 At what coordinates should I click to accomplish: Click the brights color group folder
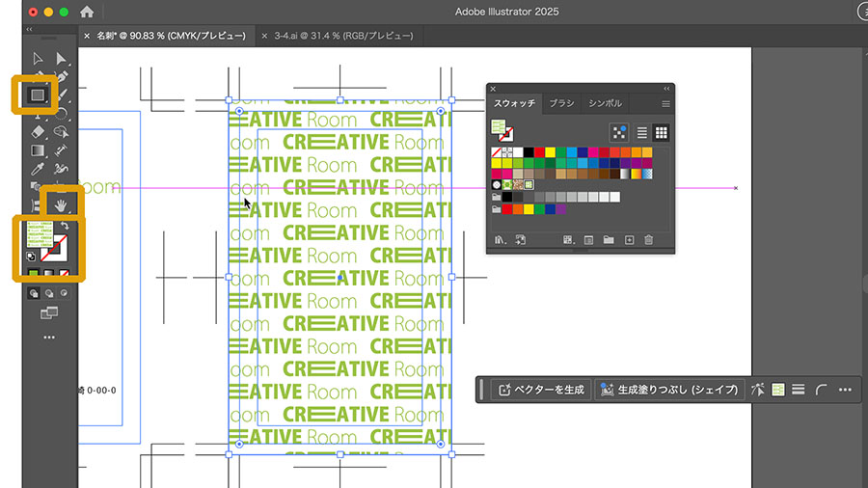click(x=496, y=209)
